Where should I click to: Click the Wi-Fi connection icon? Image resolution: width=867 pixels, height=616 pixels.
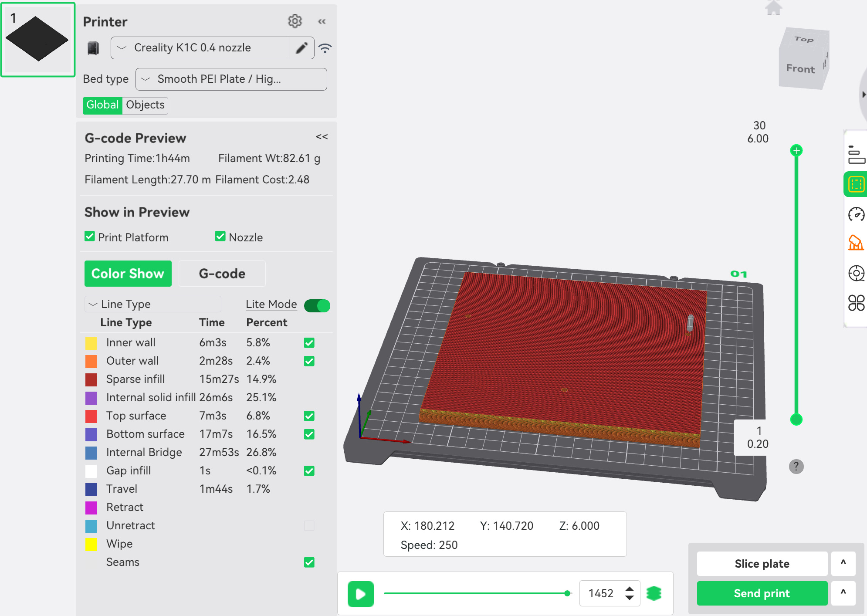(x=325, y=48)
